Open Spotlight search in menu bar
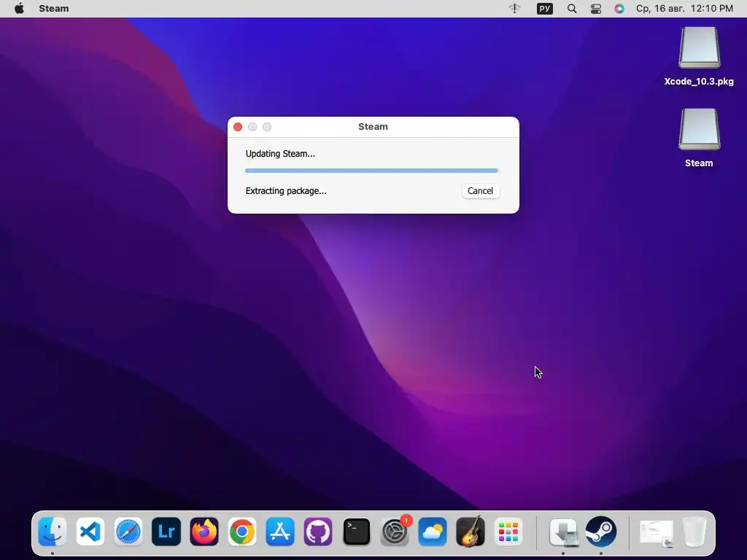Viewport: 747px width, 560px height. [572, 9]
